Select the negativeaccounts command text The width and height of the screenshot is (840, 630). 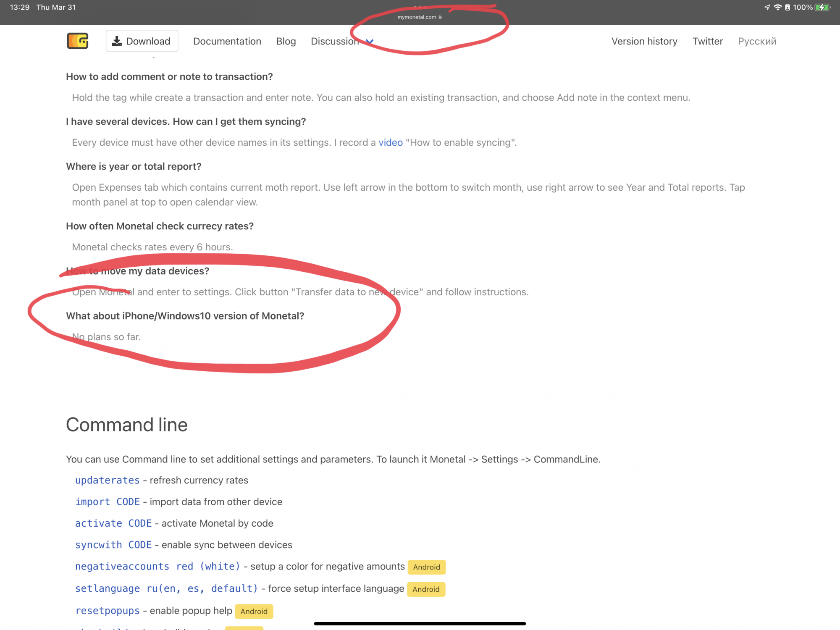pos(157,566)
